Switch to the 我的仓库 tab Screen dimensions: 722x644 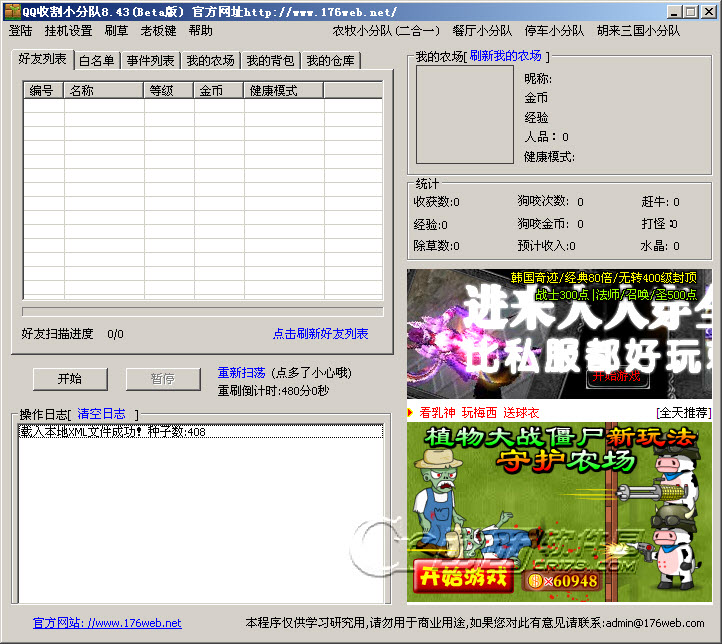click(x=331, y=61)
